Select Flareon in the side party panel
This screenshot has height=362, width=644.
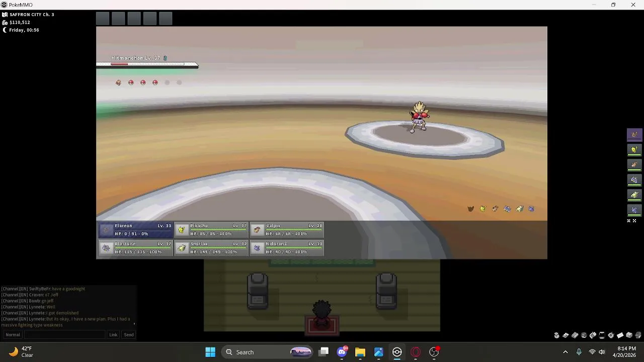tap(634, 134)
